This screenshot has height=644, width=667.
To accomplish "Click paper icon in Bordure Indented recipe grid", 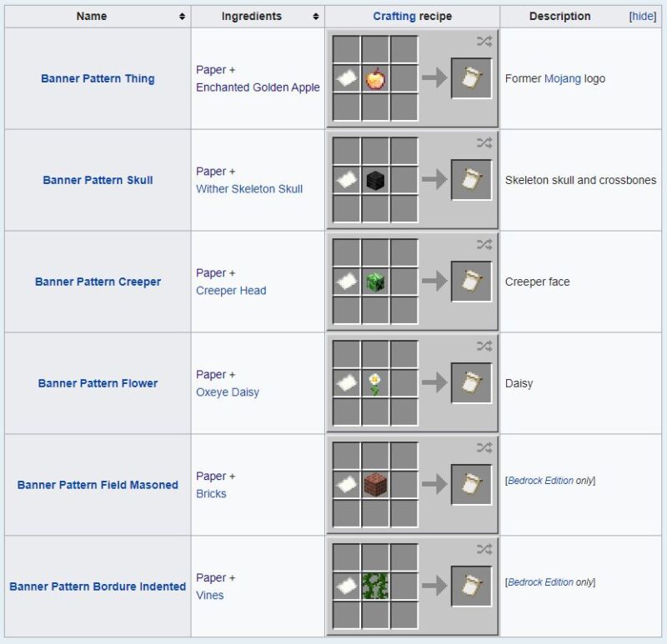I will tap(347, 587).
